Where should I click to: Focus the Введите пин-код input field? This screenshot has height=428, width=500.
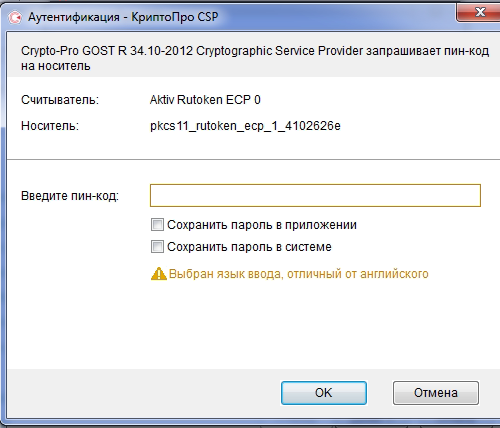pyautogui.click(x=315, y=195)
